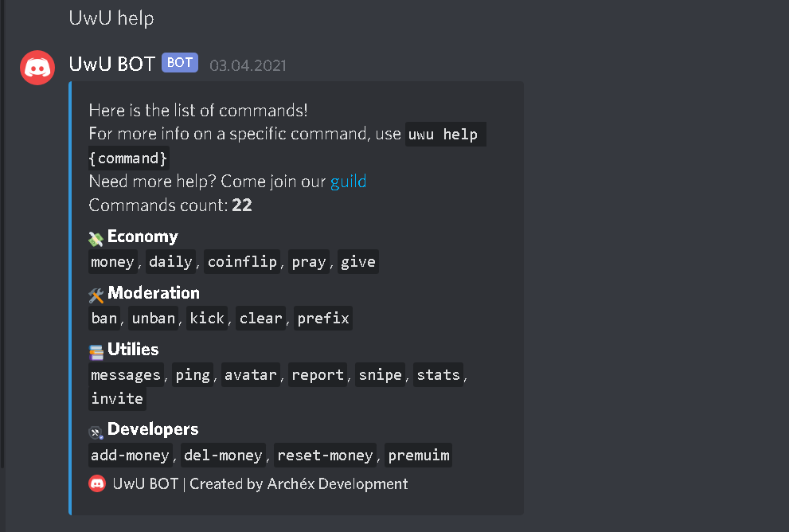Image resolution: width=789 pixels, height=532 pixels.
Task: Click the daily command snippet
Action: pos(170,261)
